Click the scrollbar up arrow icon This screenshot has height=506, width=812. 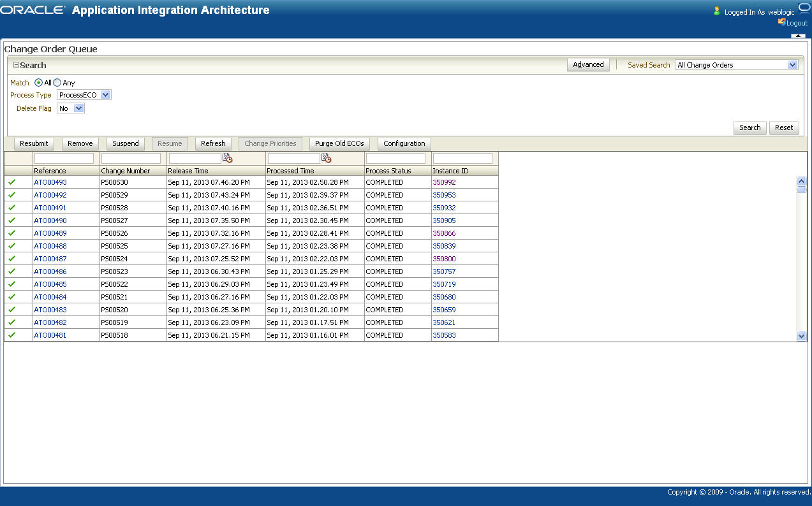coord(802,181)
